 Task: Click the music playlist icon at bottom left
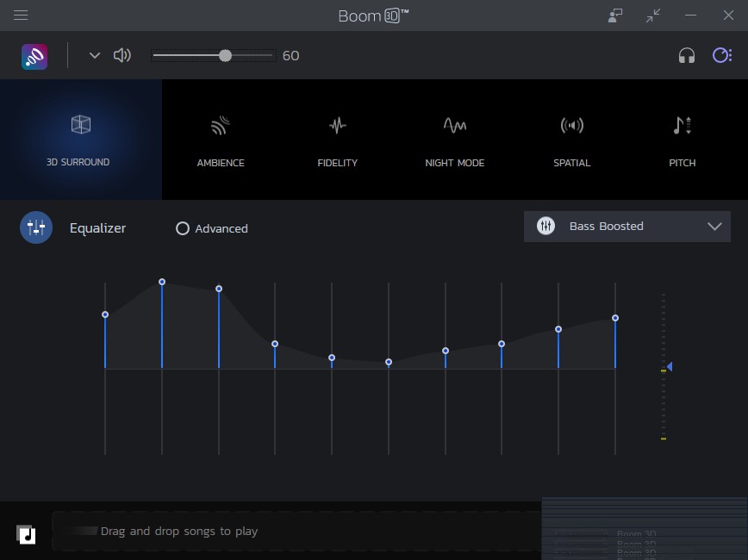(x=26, y=534)
